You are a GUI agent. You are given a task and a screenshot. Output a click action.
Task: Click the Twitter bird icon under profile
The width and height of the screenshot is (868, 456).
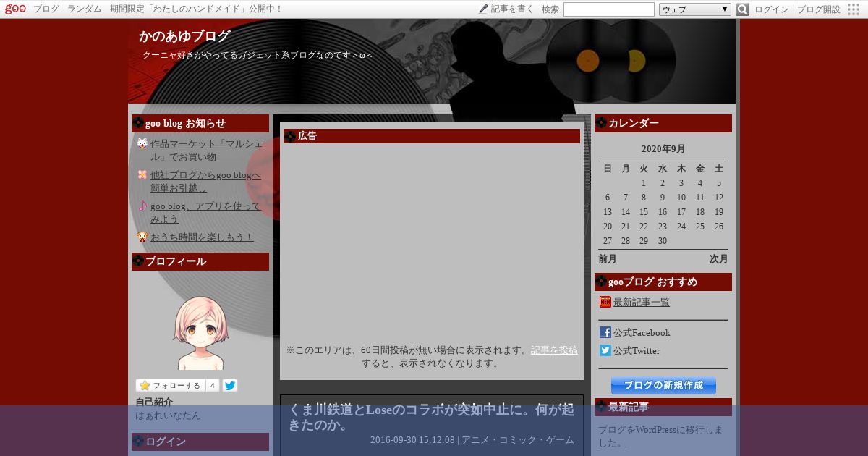(230, 386)
